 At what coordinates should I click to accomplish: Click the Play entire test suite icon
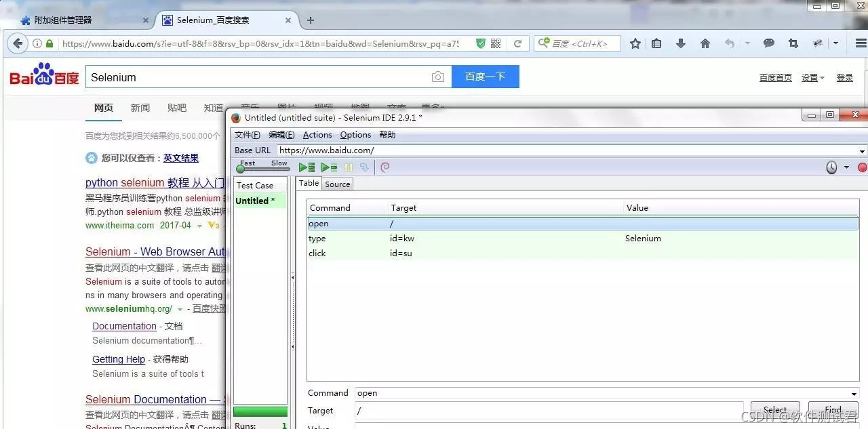307,167
